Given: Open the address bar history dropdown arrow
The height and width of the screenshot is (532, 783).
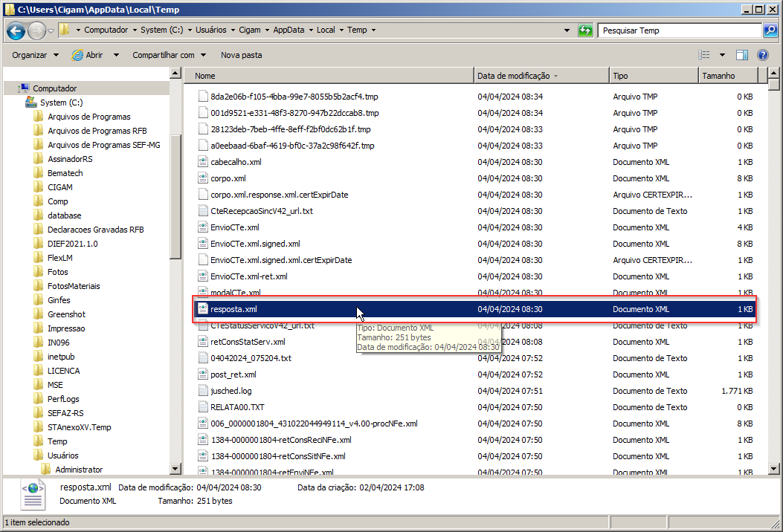Looking at the screenshot, I should [567, 30].
